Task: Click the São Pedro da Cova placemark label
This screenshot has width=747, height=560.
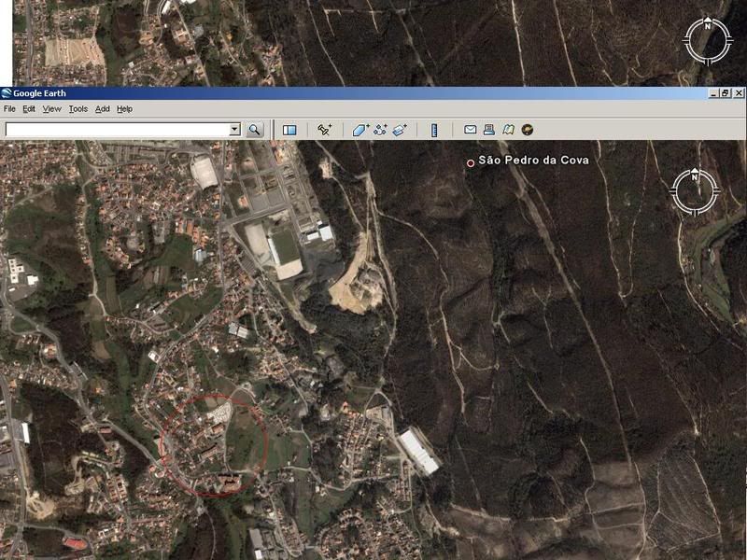Action: click(x=533, y=160)
